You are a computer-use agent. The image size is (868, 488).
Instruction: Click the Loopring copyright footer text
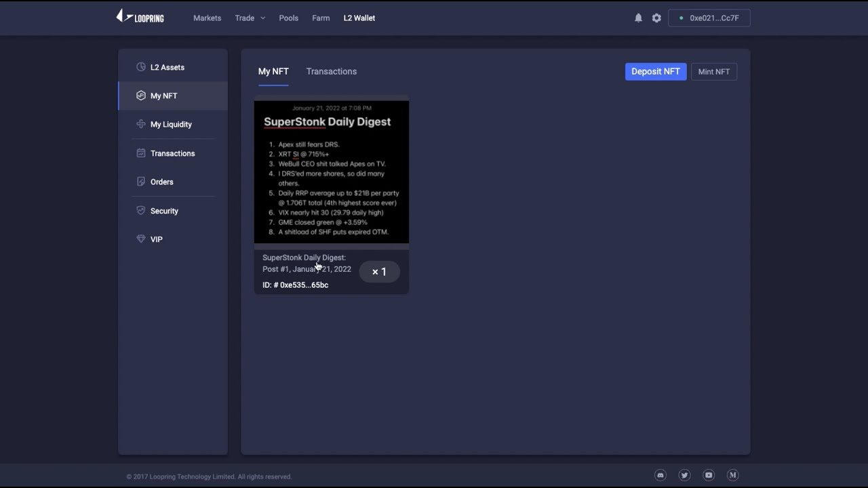pyautogui.click(x=209, y=476)
